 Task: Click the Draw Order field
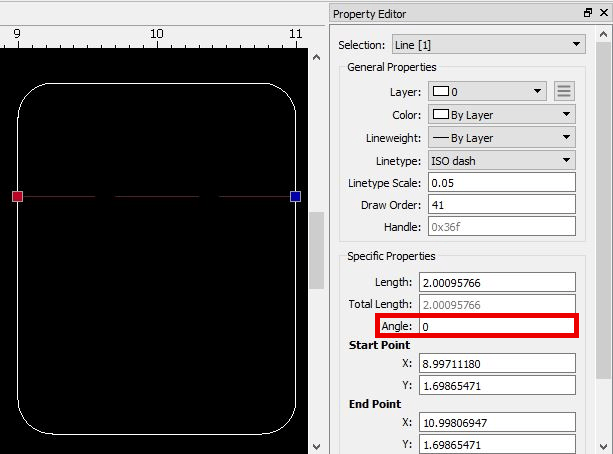point(502,205)
